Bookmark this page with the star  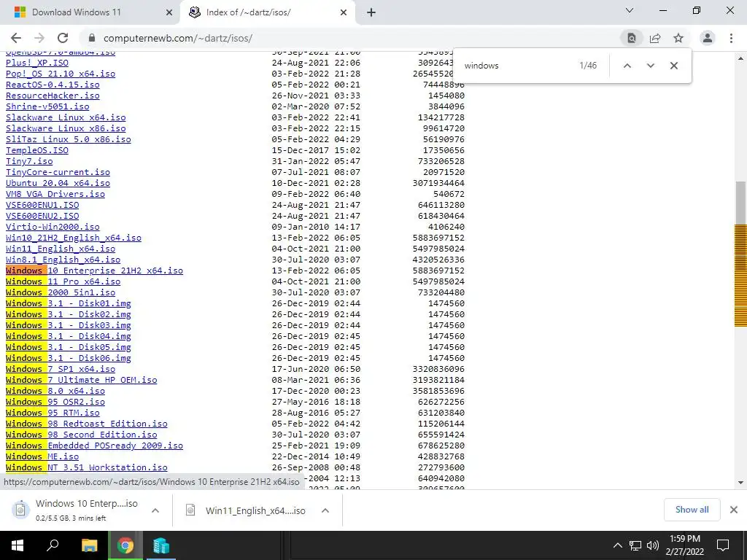(678, 38)
